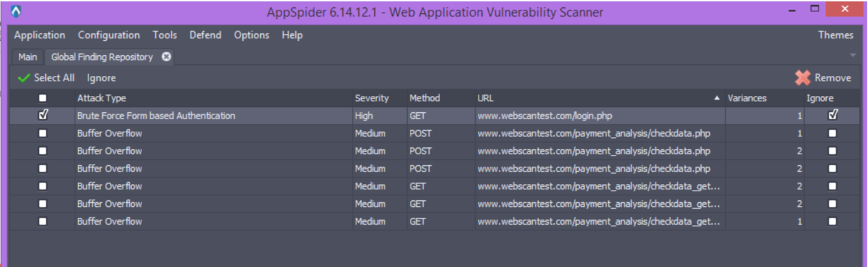Open the Application menu
This screenshot has width=868, height=267.
click(x=39, y=35)
